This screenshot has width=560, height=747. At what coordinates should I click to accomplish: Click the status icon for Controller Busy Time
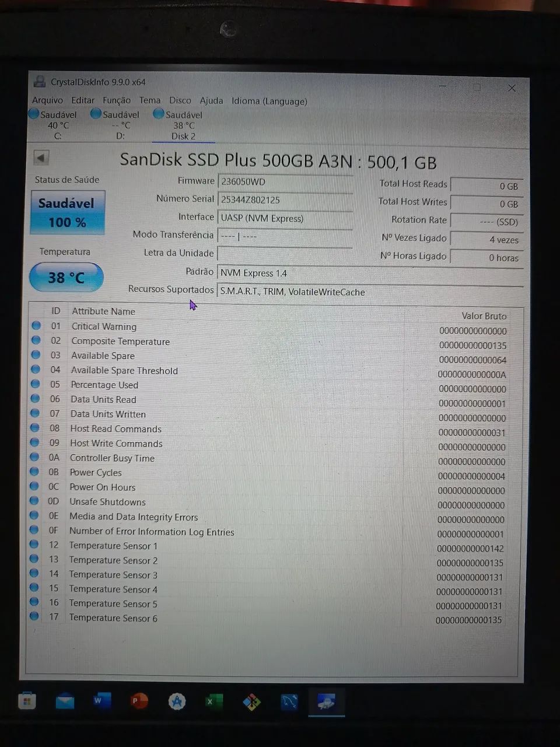pyautogui.click(x=35, y=456)
